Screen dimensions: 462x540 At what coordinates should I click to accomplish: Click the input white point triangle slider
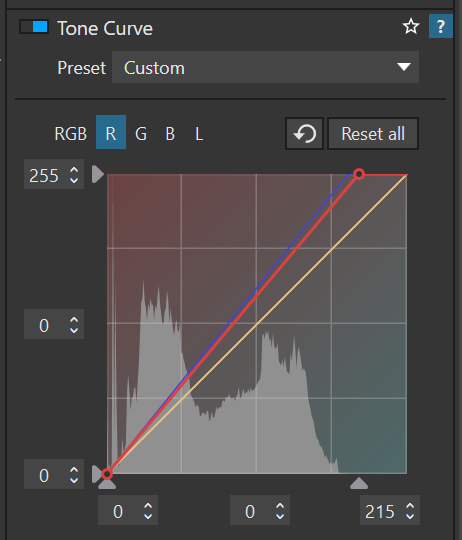click(x=359, y=483)
